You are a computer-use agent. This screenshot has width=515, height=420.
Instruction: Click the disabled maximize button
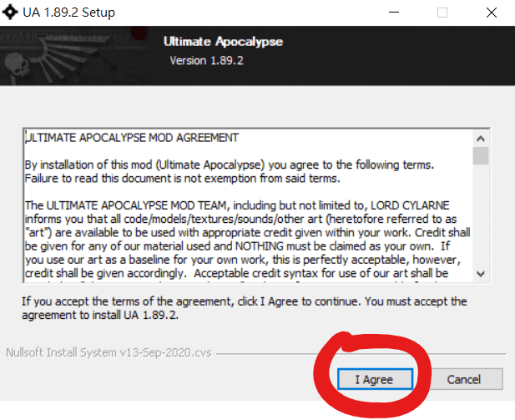coord(442,13)
